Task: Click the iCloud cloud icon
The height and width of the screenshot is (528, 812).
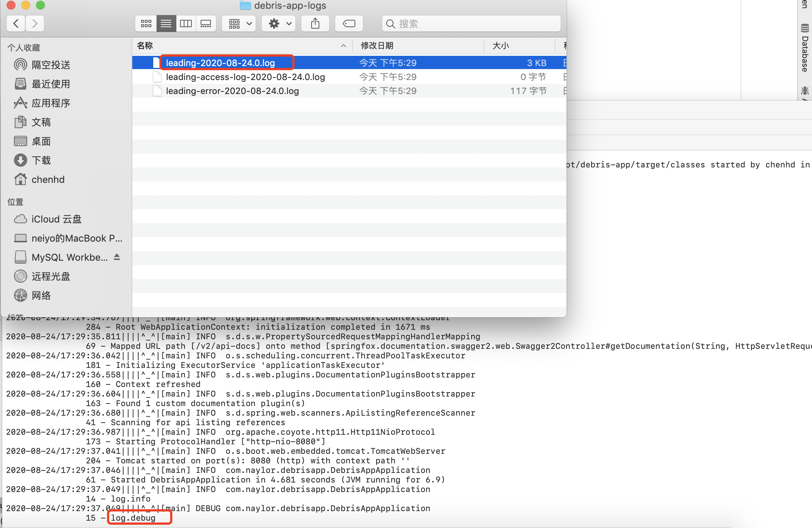Action: click(x=21, y=219)
